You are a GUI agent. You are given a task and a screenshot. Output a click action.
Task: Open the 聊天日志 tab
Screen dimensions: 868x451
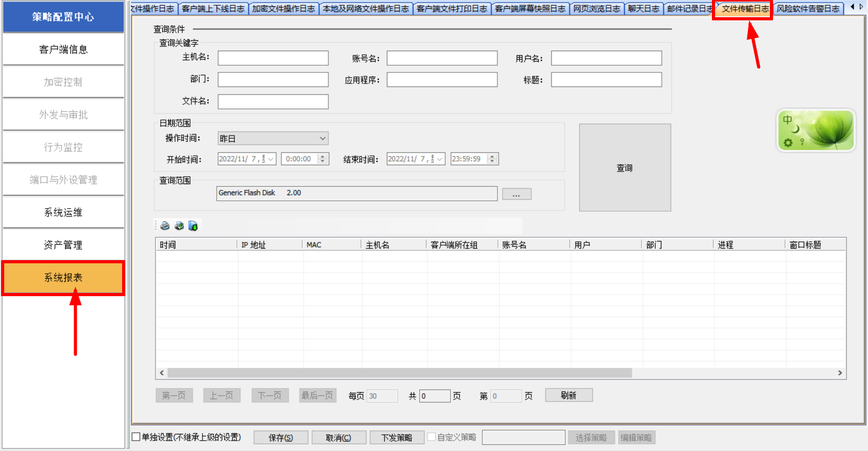pos(644,9)
